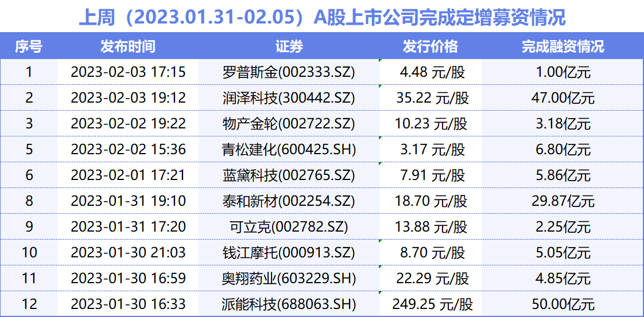Image resolution: width=644 pixels, height=317 pixels.
Task: Click timestamp 2023-01-31 19:10
Action: click(x=128, y=201)
